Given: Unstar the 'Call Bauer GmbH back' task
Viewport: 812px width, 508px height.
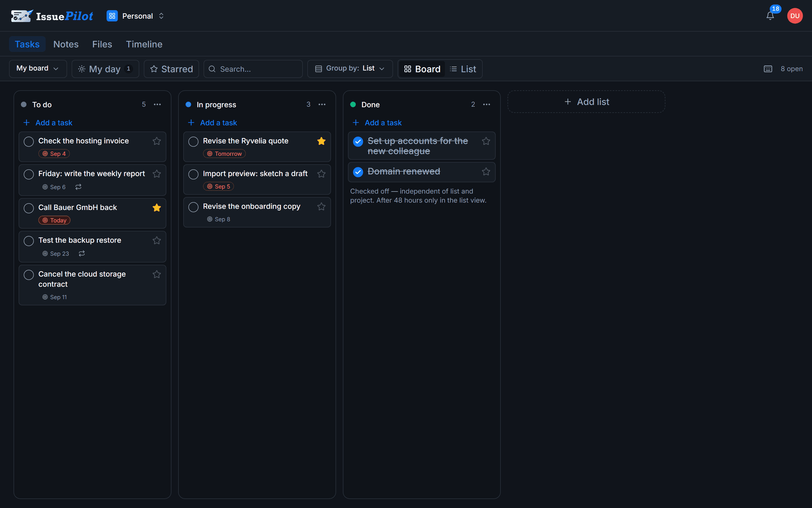Looking at the screenshot, I should pos(157,207).
